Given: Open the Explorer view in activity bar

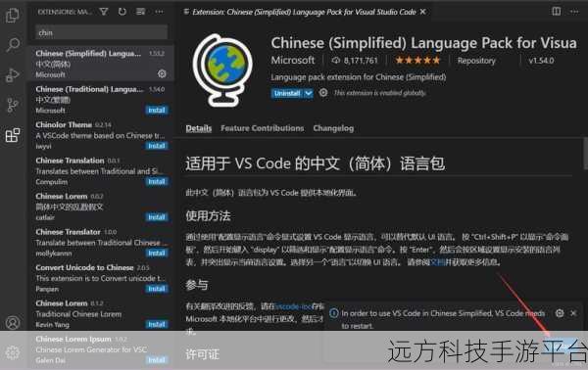Looking at the screenshot, I should pos(13,16).
